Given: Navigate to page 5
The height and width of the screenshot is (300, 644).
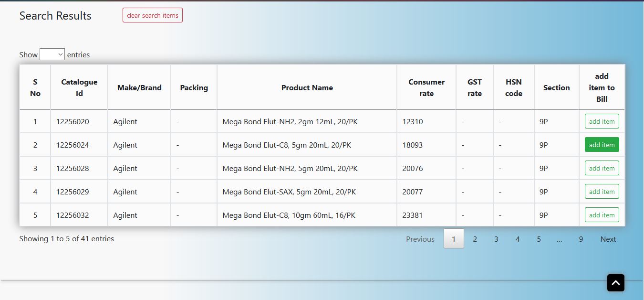Looking at the screenshot, I should pyautogui.click(x=539, y=239).
